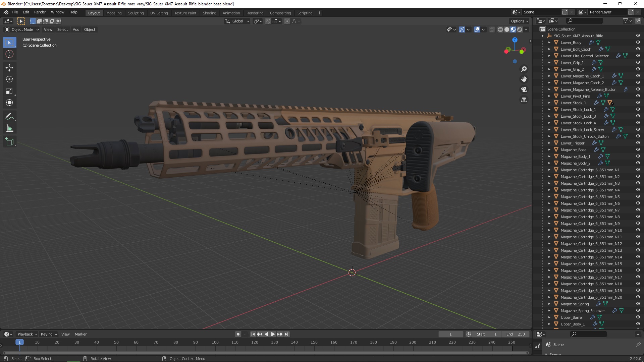Click timeline frame 100 marker
Image resolution: width=644 pixels, height=362 pixels.
tap(215, 342)
